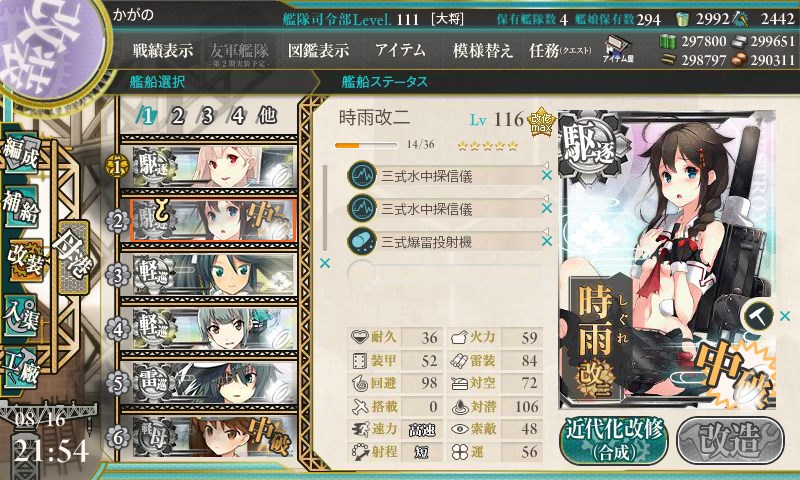This screenshot has width=800, height=480.
Task: Remove the first 三式水中探信儀 with its X
Action: click(547, 175)
